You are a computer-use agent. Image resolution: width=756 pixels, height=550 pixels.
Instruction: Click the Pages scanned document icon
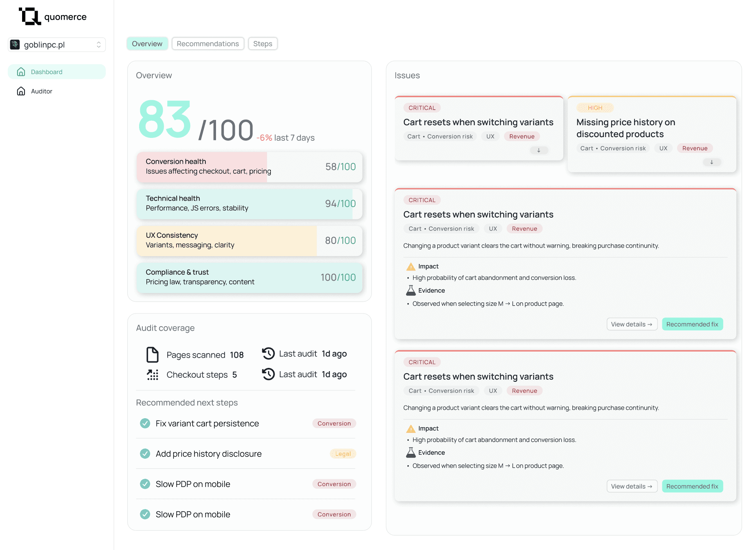point(152,354)
